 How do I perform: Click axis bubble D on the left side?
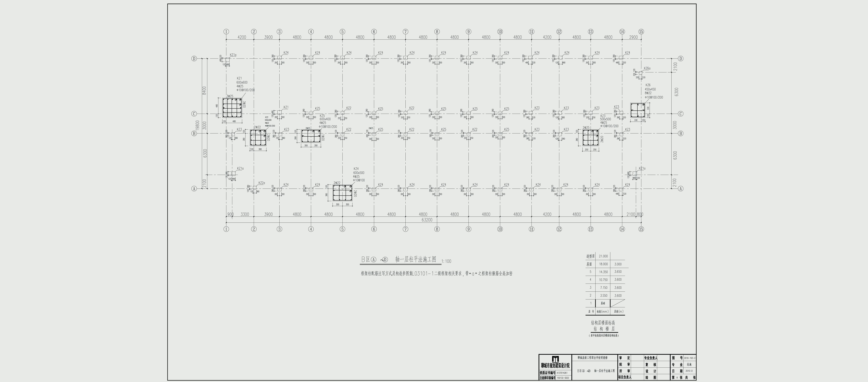click(x=194, y=59)
